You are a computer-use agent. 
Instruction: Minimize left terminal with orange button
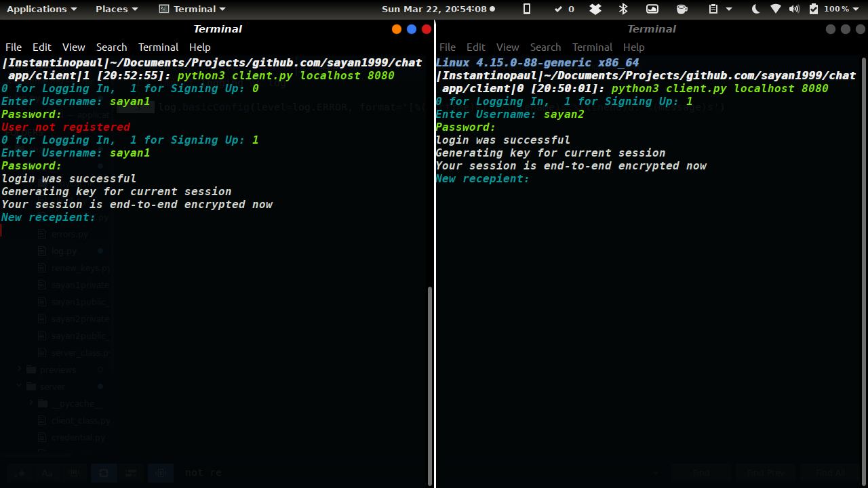[397, 29]
